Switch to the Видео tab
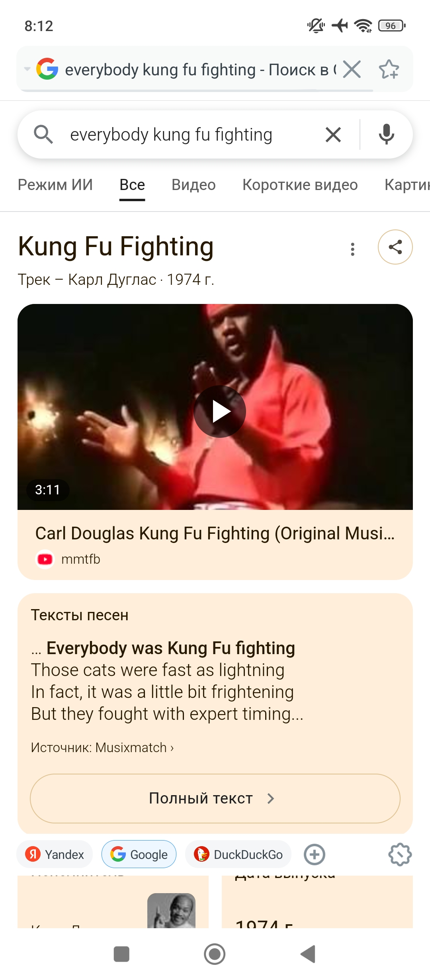This screenshot has width=430, height=980. (x=193, y=185)
